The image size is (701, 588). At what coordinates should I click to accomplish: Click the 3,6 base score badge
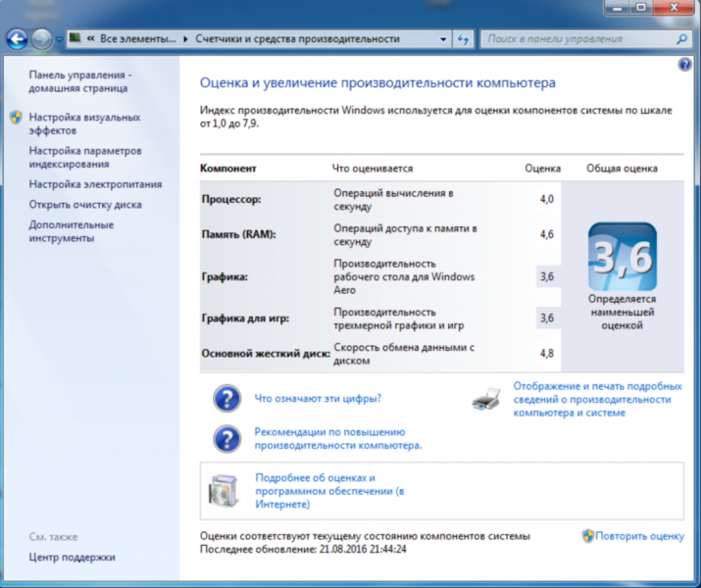tap(623, 257)
